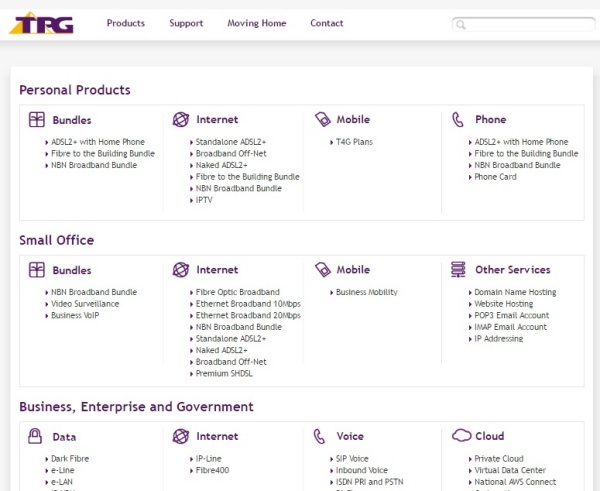Open Ethernet Broadband 10Mbps link
Viewport: 600px width, 491px height.
click(x=248, y=304)
